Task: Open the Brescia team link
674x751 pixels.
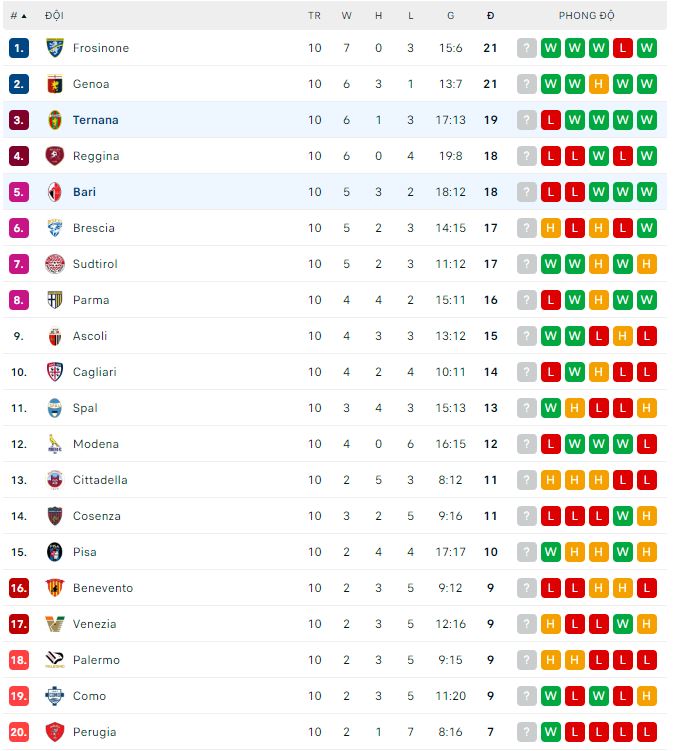Action: click(x=94, y=228)
